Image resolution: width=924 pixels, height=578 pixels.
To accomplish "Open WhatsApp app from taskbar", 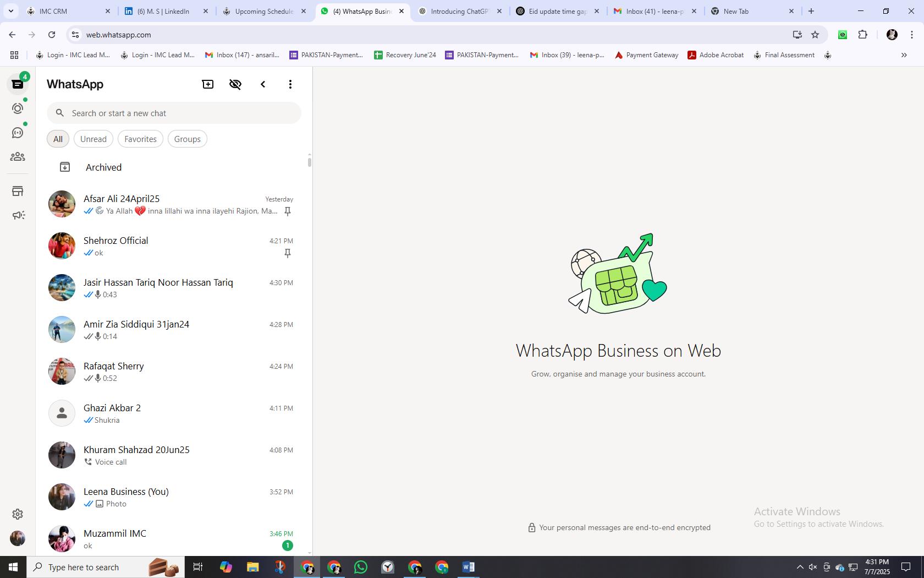I will [x=361, y=567].
